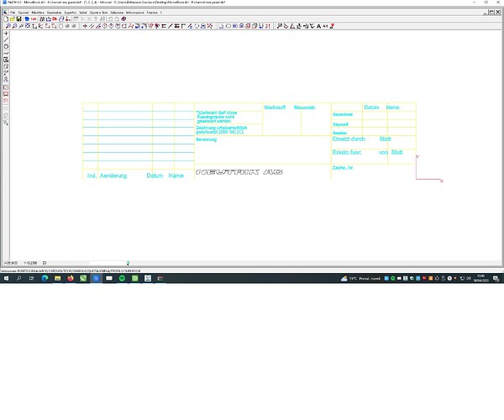Image resolution: width=504 pixels, height=420 pixels.
Task: Open the File menu
Action: 13,13
